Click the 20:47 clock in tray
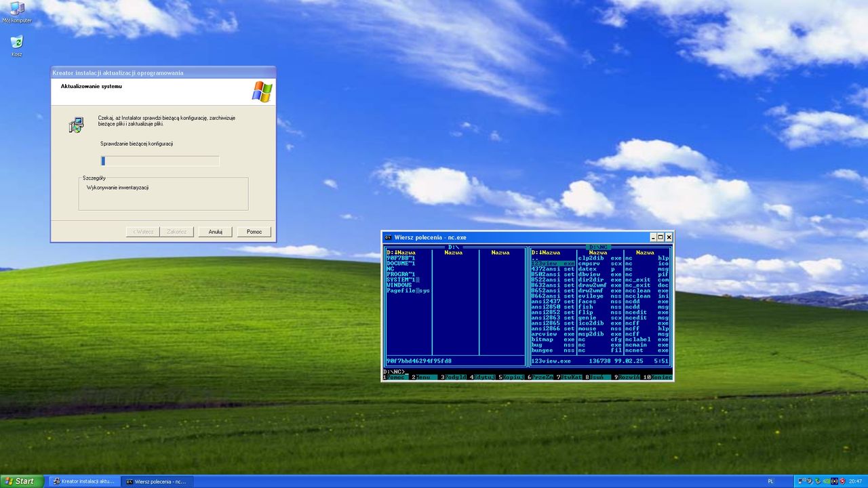Image resolution: width=868 pixels, height=488 pixels. [856, 481]
